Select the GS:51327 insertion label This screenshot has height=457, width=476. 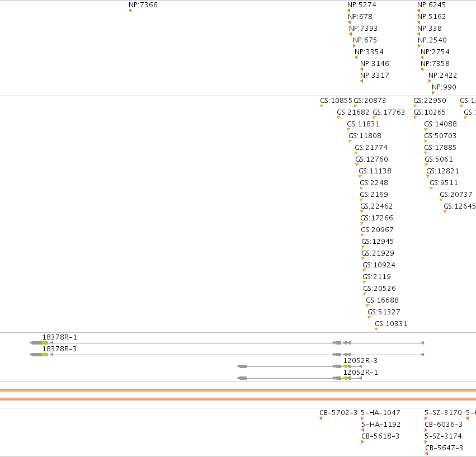click(384, 312)
